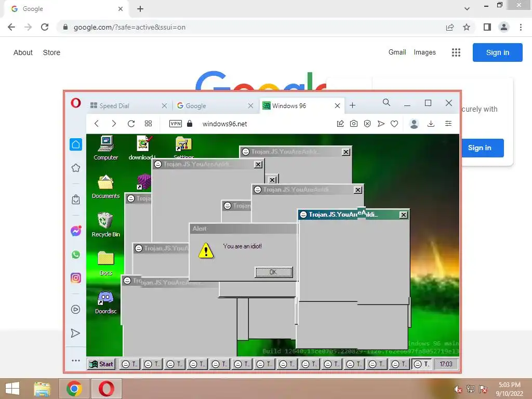Reload the windows96.net page in Opera
532x399 pixels.
pyautogui.click(x=131, y=124)
